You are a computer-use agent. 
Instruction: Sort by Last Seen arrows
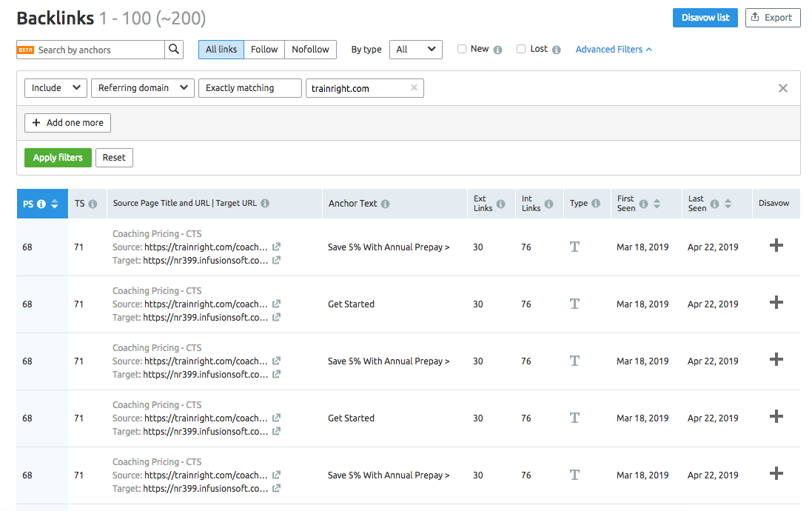tap(728, 204)
